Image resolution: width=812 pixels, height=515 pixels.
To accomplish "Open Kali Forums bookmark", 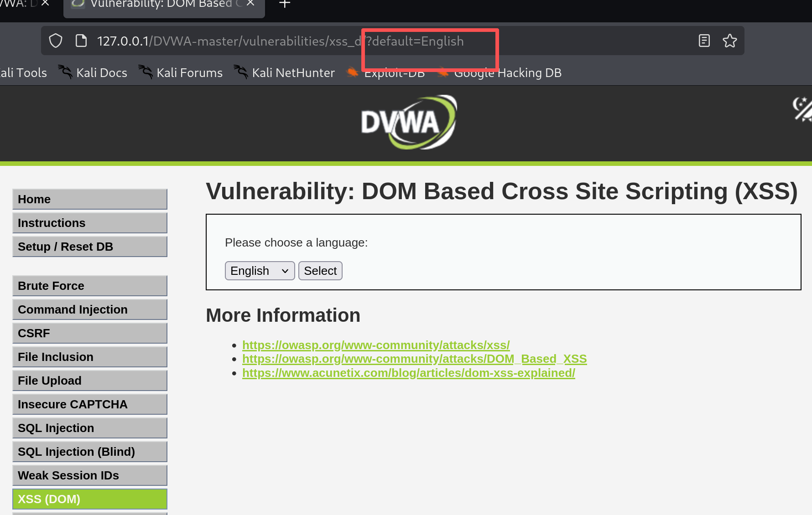I will coord(180,72).
